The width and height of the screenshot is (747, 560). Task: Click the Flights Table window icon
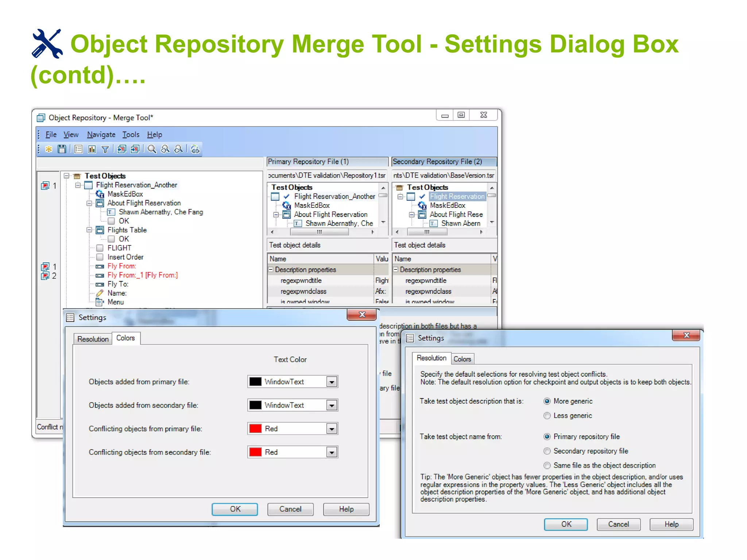coord(100,230)
